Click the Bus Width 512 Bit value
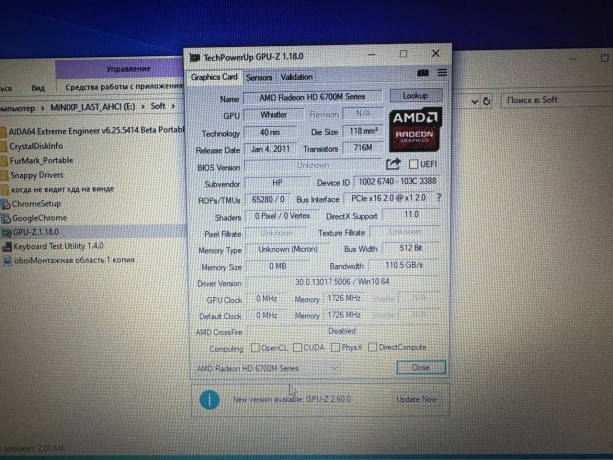The image size is (613, 460). pos(411,248)
